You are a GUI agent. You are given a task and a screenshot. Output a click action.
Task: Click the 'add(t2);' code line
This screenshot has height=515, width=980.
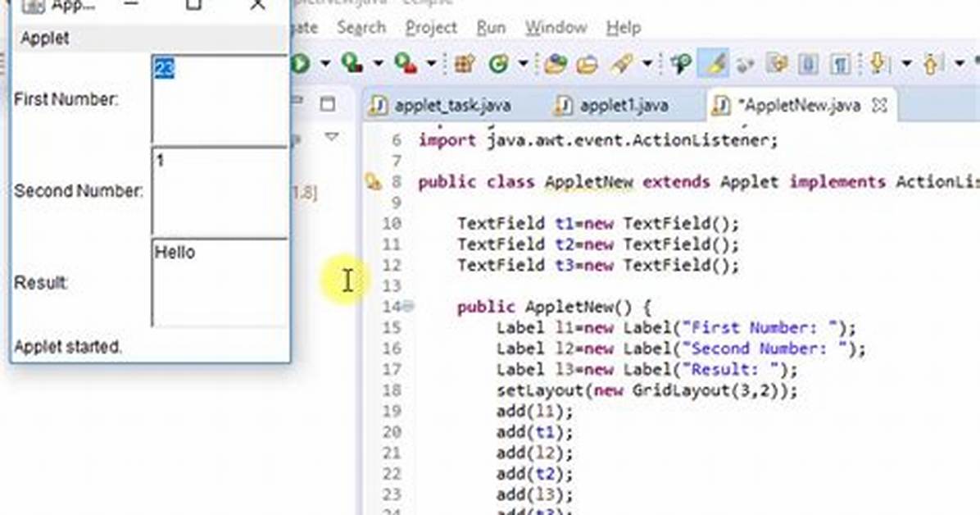(534, 474)
